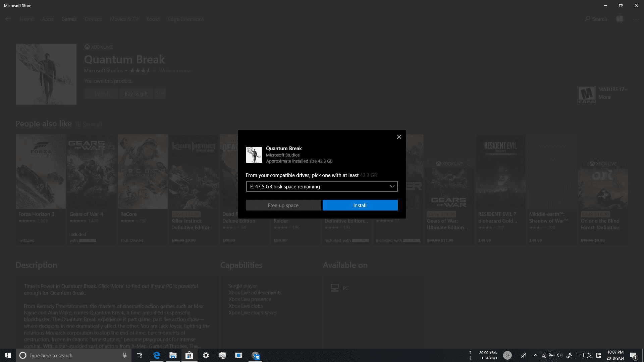Open the Edge Extensions tab
This screenshot has height=362, width=644.
(186, 19)
